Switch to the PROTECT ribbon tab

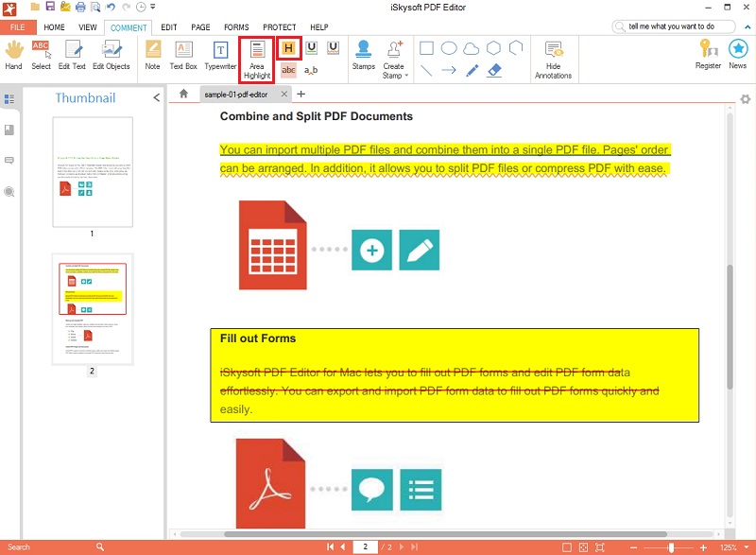click(280, 27)
